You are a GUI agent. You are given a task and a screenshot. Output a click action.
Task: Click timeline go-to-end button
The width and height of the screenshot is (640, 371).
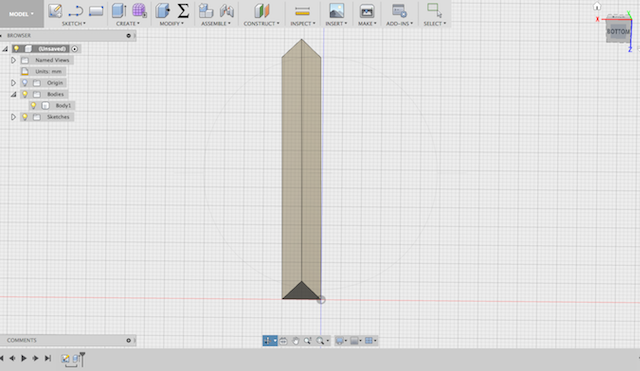(48, 358)
